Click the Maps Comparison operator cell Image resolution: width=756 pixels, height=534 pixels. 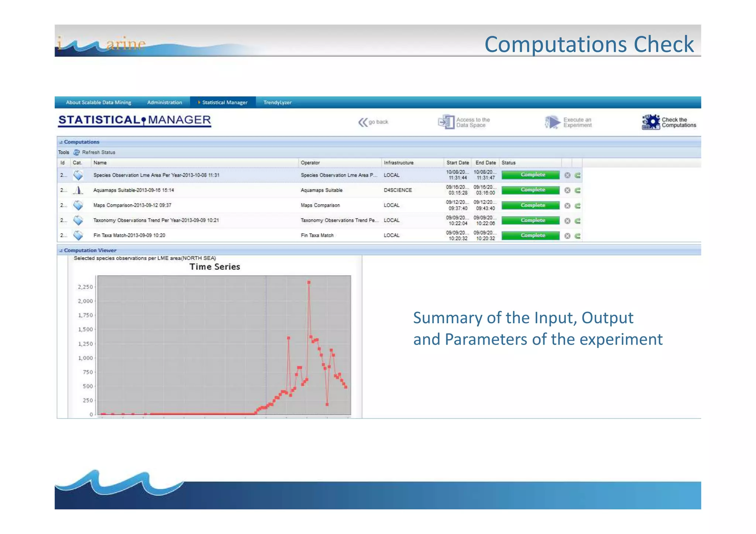[320, 206]
